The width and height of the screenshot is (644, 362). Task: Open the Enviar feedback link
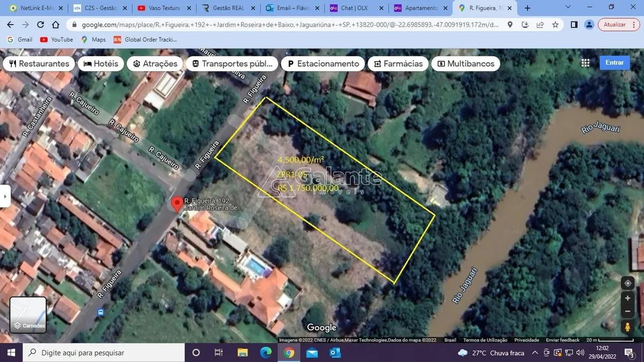562,340
